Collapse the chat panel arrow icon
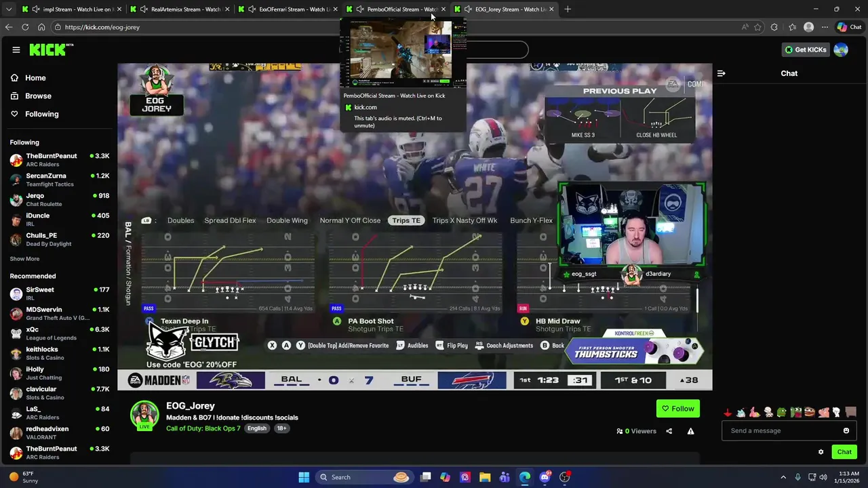 tap(721, 73)
